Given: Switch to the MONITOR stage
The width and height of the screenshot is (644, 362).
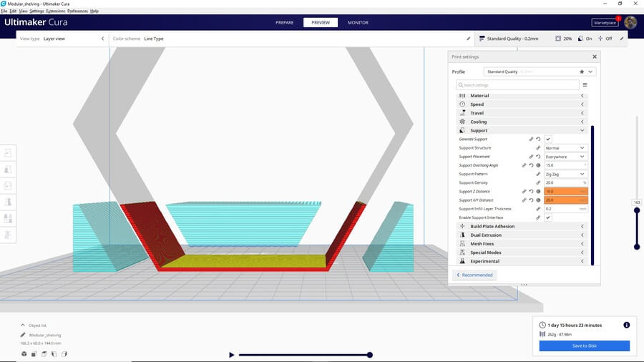Looking at the screenshot, I should tap(358, 23).
